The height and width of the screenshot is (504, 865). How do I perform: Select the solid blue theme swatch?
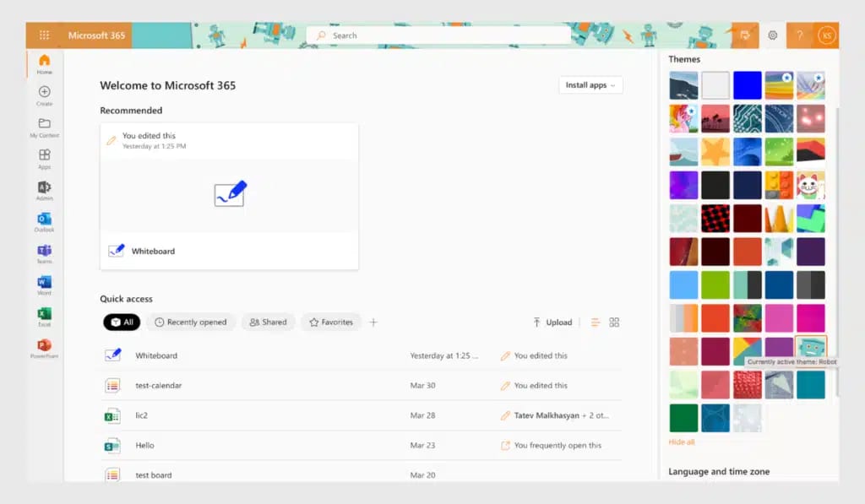[747, 85]
